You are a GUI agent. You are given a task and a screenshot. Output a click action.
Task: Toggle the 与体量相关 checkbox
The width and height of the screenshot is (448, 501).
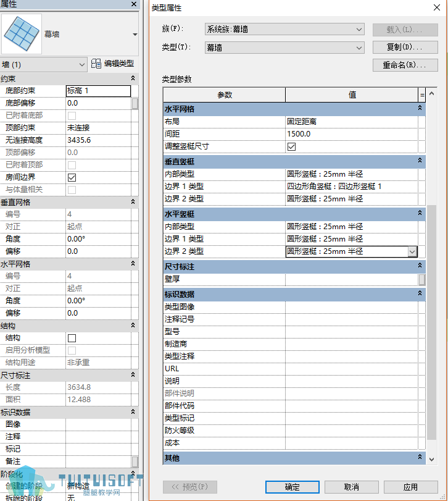click(x=72, y=190)
